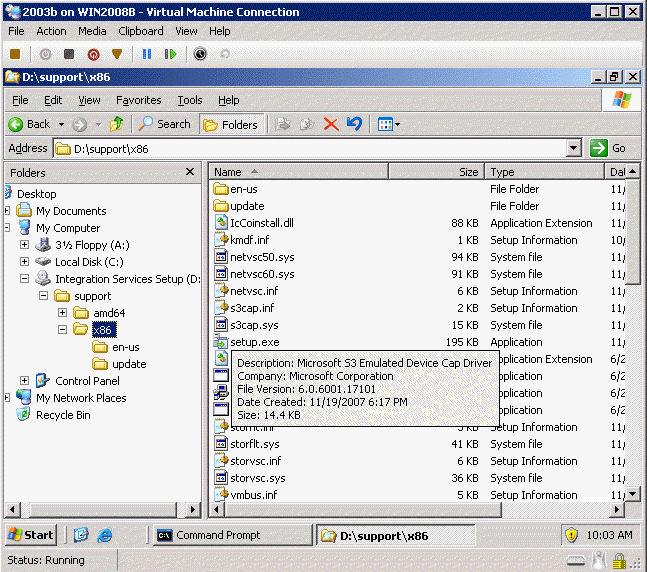Click the Start button

click(31, 535)
